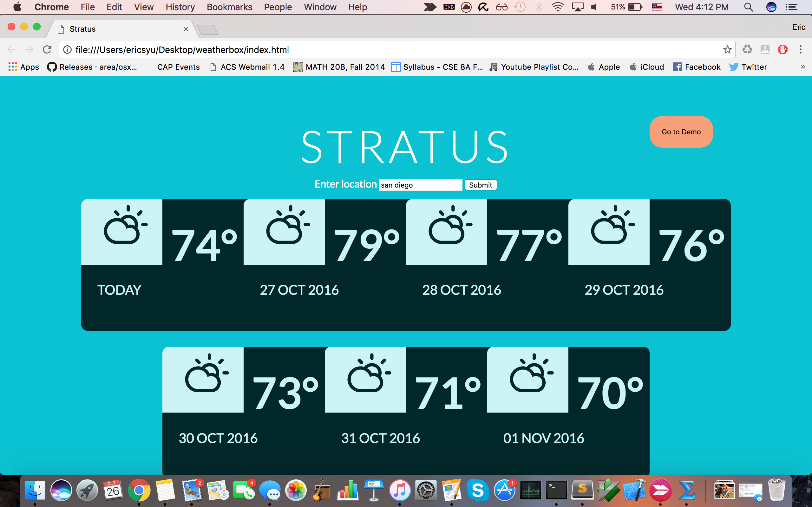Bookmark this page with star icon

click(x=727, y=50)
